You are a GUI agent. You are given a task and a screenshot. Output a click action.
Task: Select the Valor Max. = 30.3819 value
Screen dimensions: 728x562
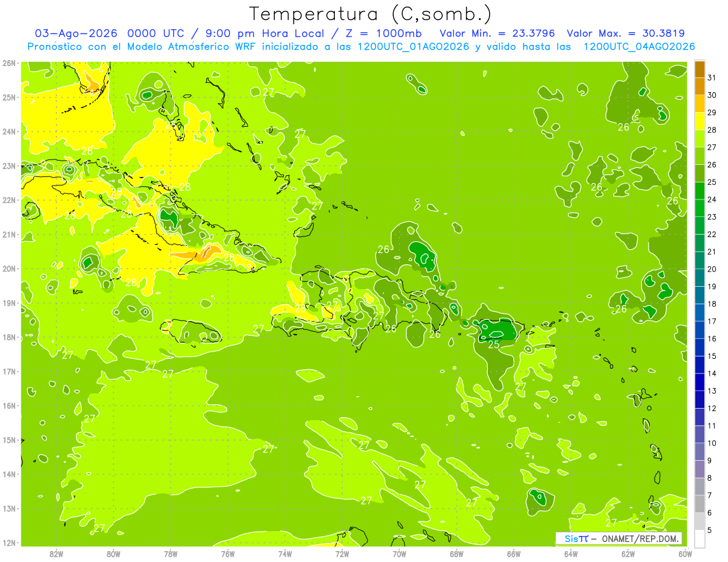click(626, 33)
